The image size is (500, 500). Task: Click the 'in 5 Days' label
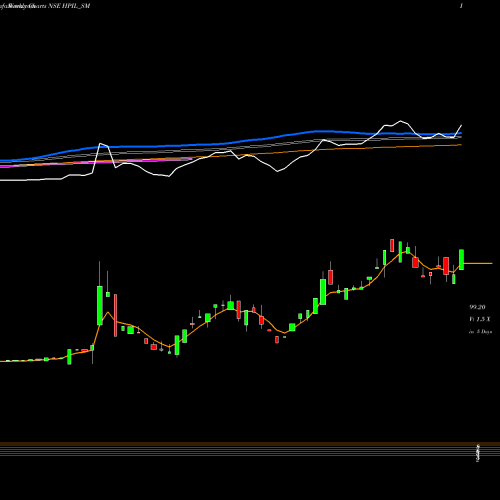(480, 332)
